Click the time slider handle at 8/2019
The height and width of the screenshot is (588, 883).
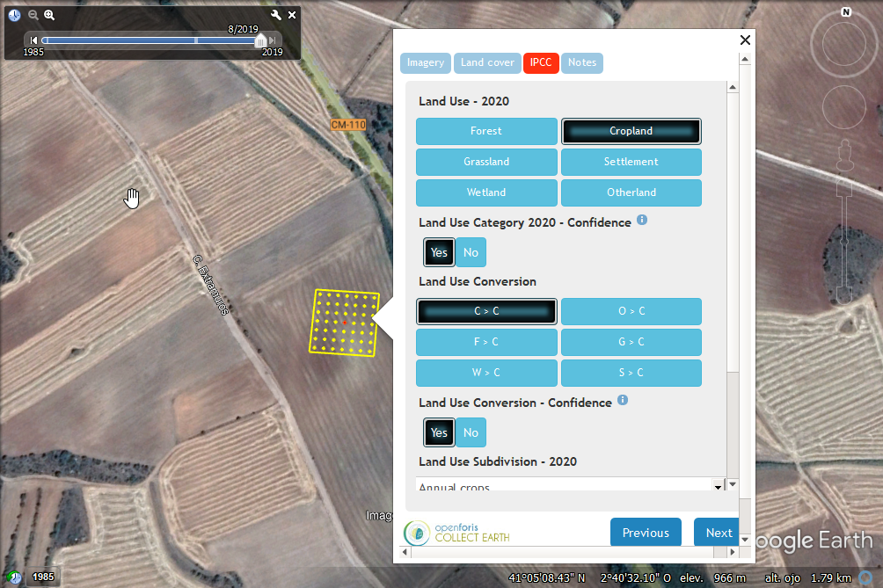click(260, 40)
